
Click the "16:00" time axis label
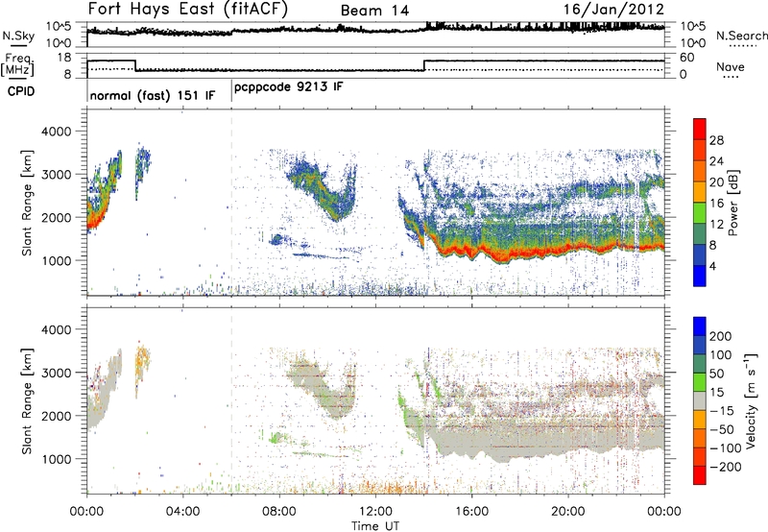[x=471, y=512]
